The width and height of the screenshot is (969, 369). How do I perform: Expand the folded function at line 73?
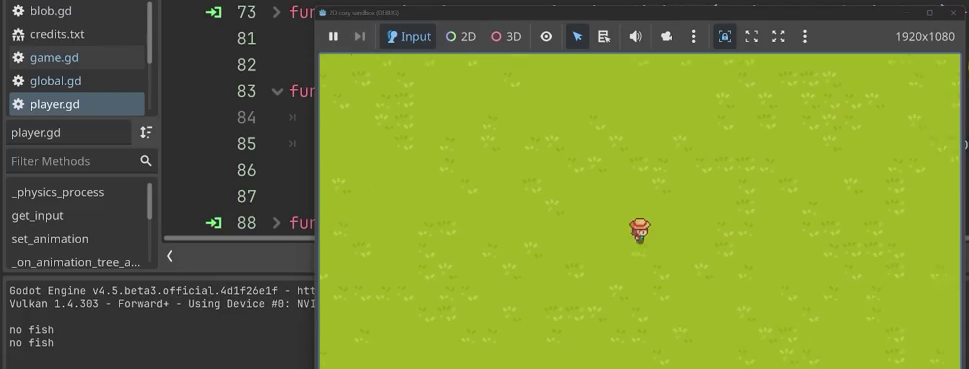277,12
